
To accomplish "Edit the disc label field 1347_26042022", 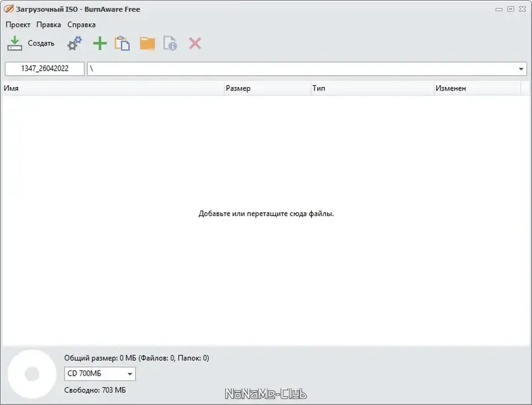I will click(x=45, y=68).
